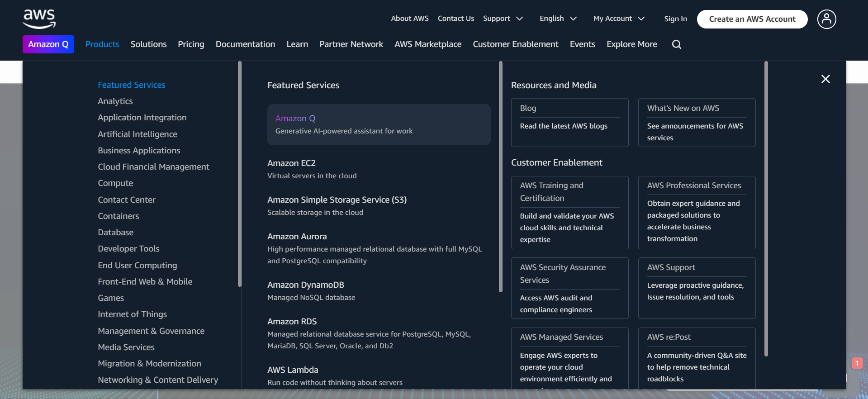
Task: Select Cloud Financial Management category
Action: [x=153, y=167]
